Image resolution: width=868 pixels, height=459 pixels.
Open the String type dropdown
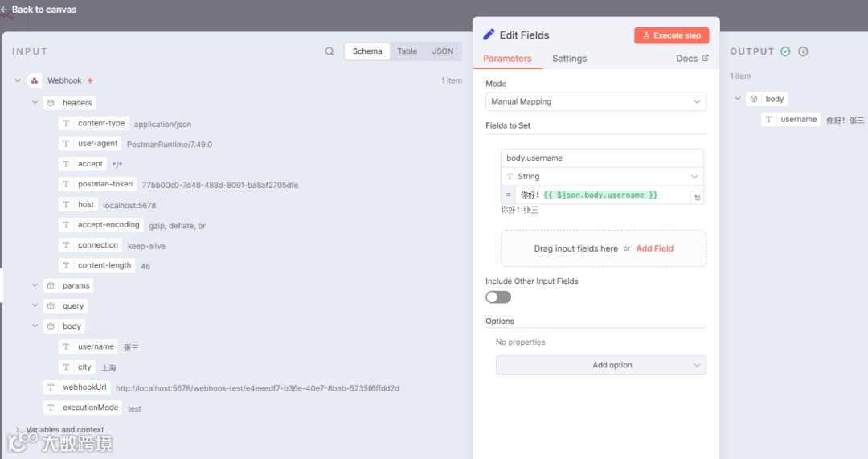pos(602,177)
